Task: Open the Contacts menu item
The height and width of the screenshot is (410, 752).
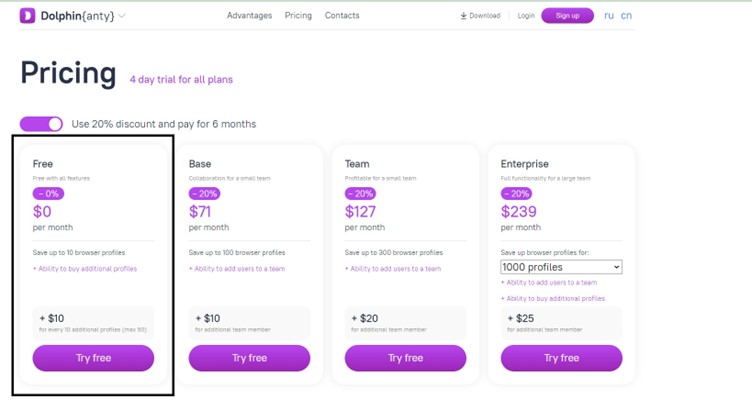Action: coord(342,16)
